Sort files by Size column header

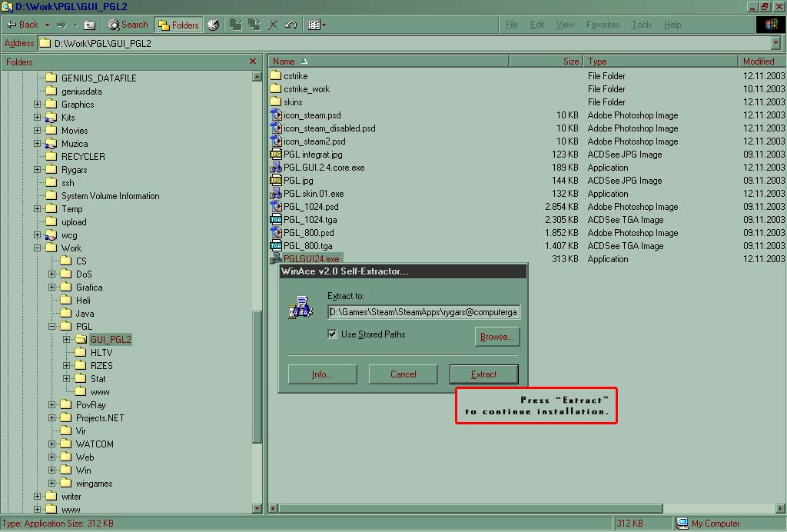tap(546, 62)
